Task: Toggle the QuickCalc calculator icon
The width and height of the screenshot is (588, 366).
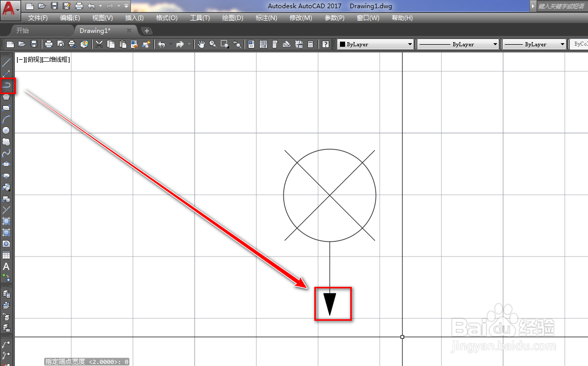Action: [311, 44]
